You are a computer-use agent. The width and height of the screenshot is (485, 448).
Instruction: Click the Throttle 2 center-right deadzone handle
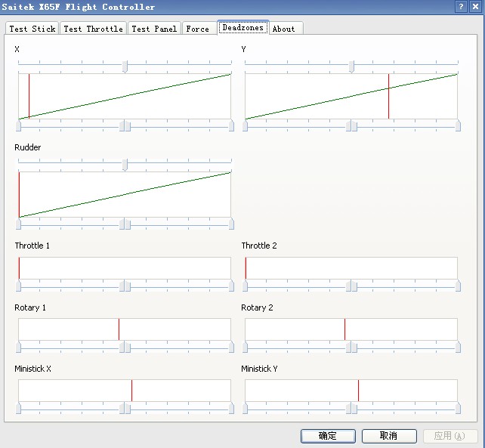[354, 286]
